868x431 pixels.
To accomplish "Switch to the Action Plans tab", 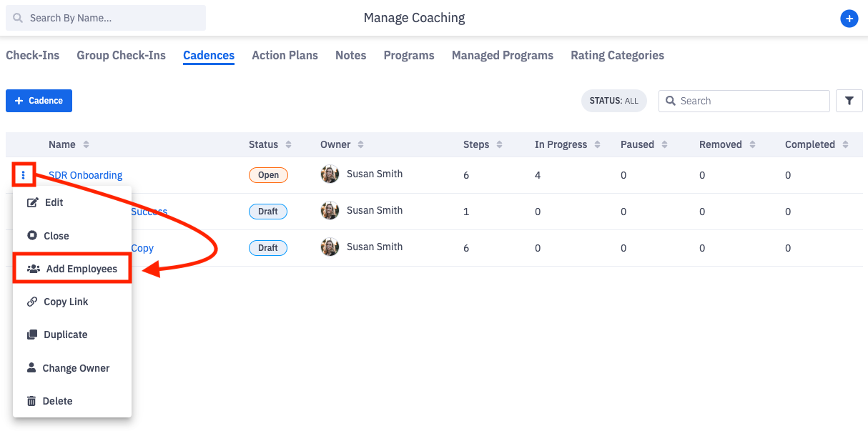I will pyautogui.click(x=285, y=55).
